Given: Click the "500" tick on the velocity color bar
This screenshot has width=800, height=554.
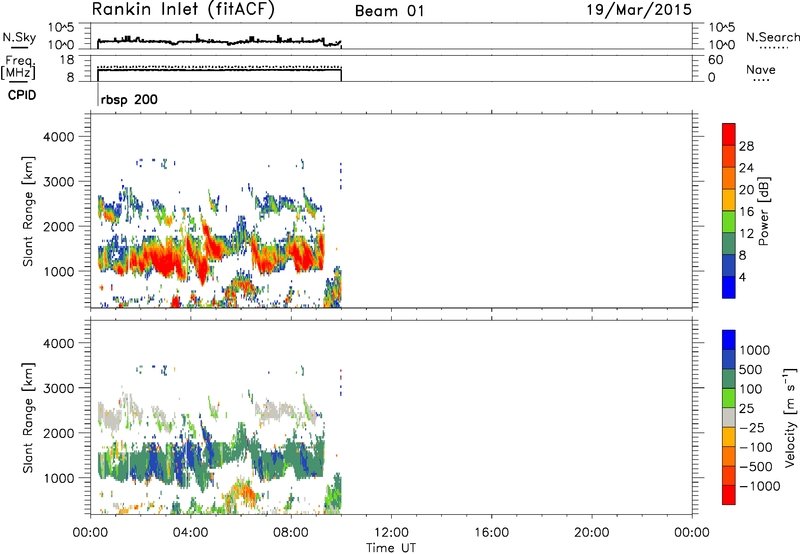Looking at the screenshot, I should click(x=751, y=370).
